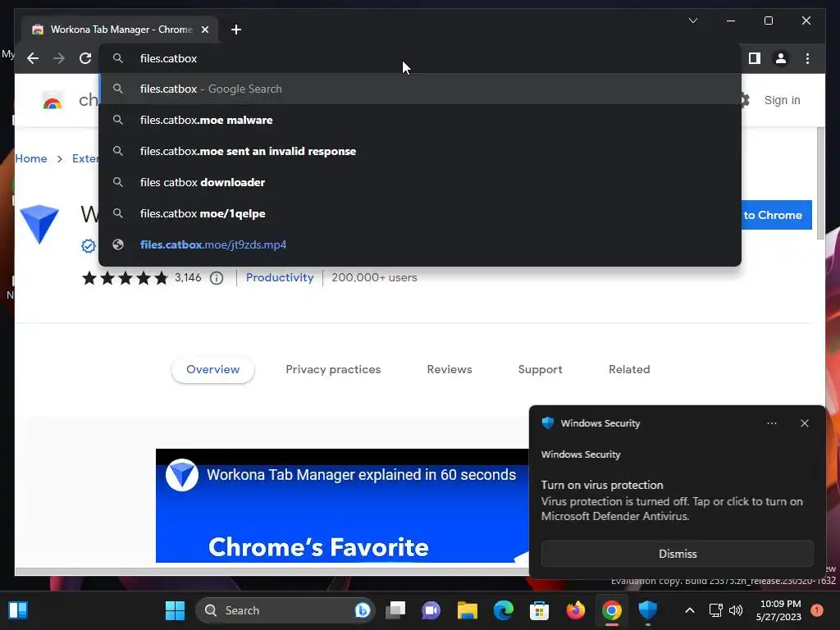Open the Reviews tab
840x630 pixels.
pyautogui.click(x=450, y=369)
